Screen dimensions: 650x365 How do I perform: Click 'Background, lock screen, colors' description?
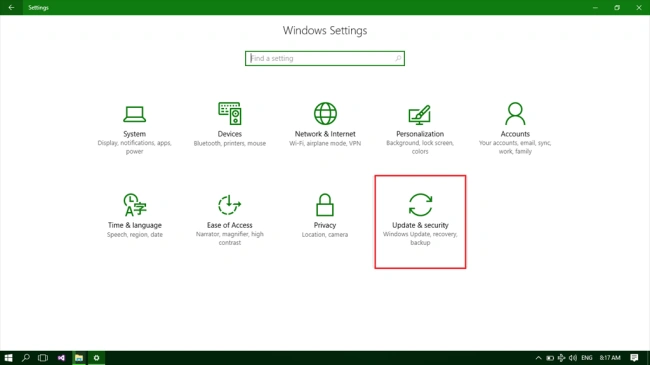(420, 147)
